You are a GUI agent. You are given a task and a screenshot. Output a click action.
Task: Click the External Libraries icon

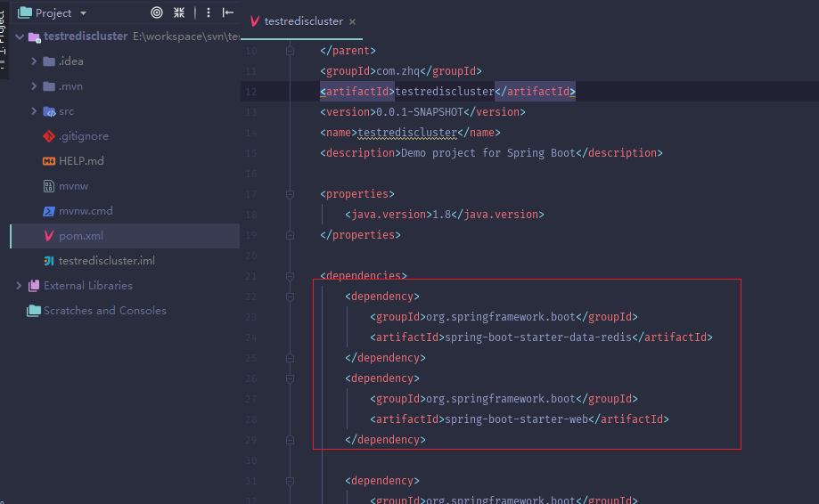pyautogui.click(x=34, y=285)
